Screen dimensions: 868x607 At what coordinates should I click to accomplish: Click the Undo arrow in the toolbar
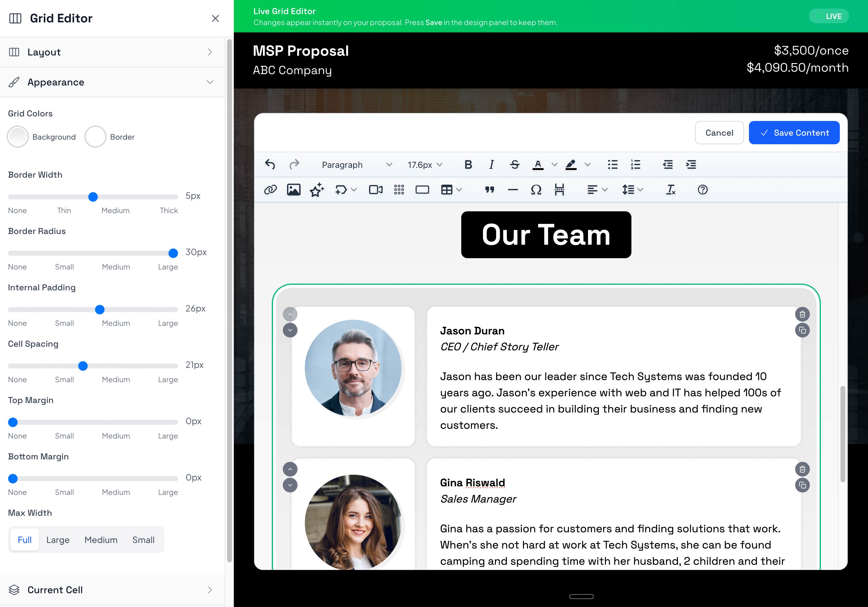[x=270, y=164]
